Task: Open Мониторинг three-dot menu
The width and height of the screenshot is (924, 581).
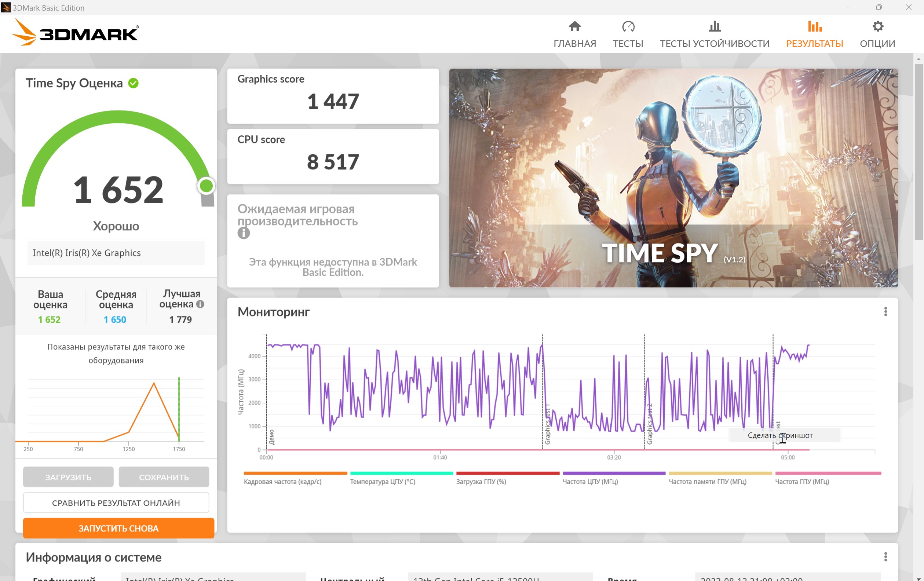Action: 885,312
